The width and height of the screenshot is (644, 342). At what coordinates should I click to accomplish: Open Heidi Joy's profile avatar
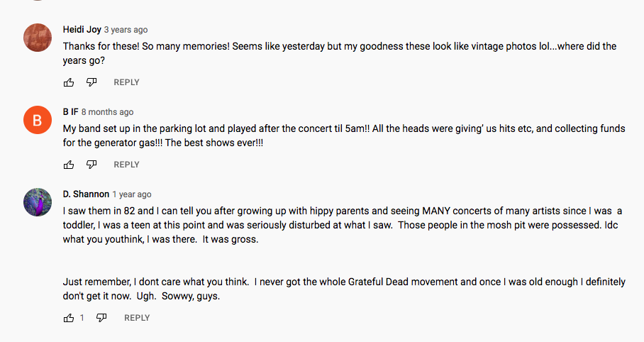[x=38, y=38]
